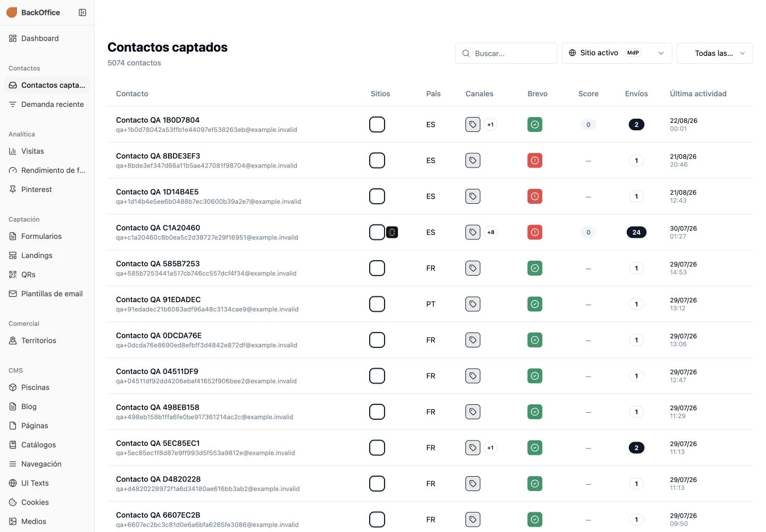Click the BackOffice logo icon
The image size is (766, 532).
click(12, 12)
